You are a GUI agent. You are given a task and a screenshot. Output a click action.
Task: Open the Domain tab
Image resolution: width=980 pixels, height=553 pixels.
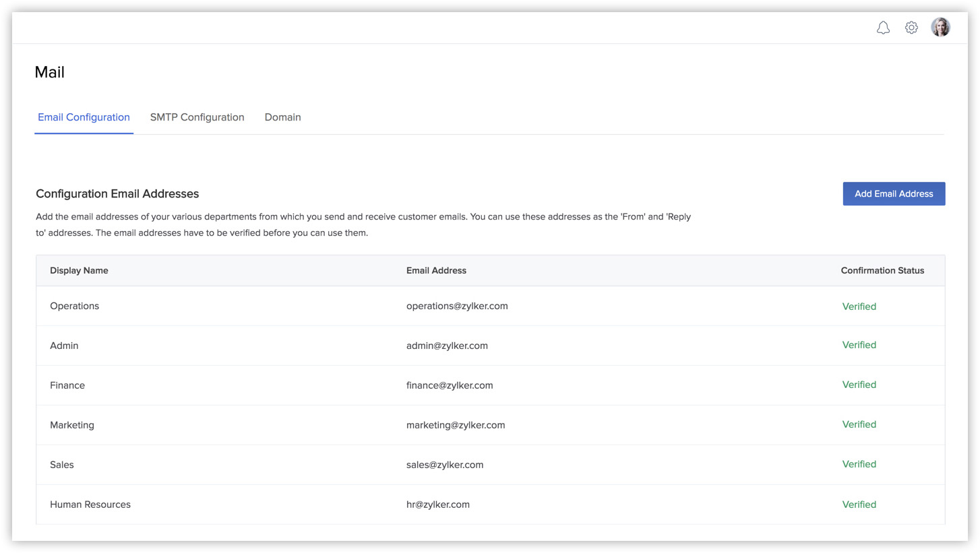tap(282, 117)
